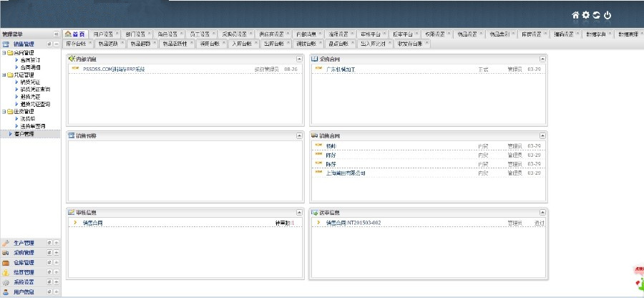
Task: Click the power logout icon in header
Action: pyautogui.click(x=608, y=15)
